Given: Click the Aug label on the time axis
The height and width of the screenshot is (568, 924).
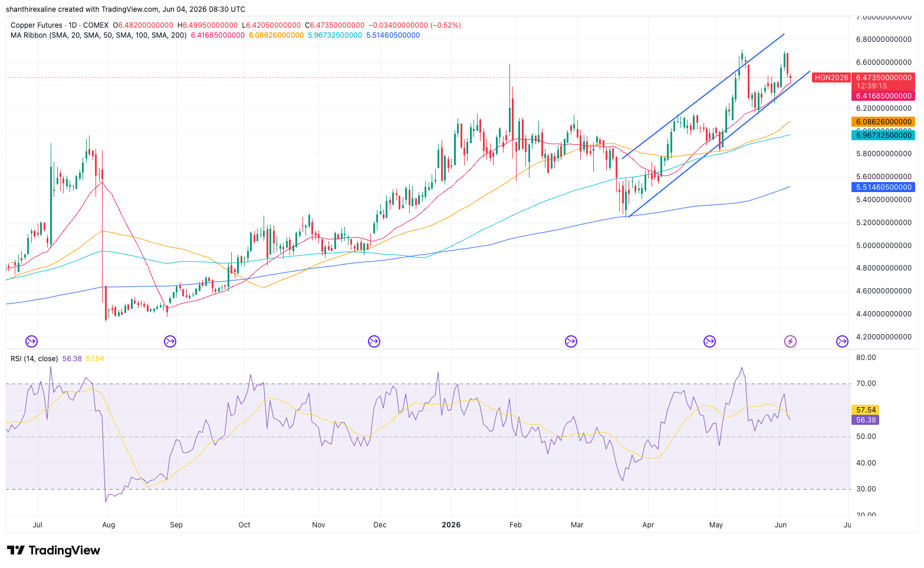Looking at the screenshot, I should coord(108,525).
